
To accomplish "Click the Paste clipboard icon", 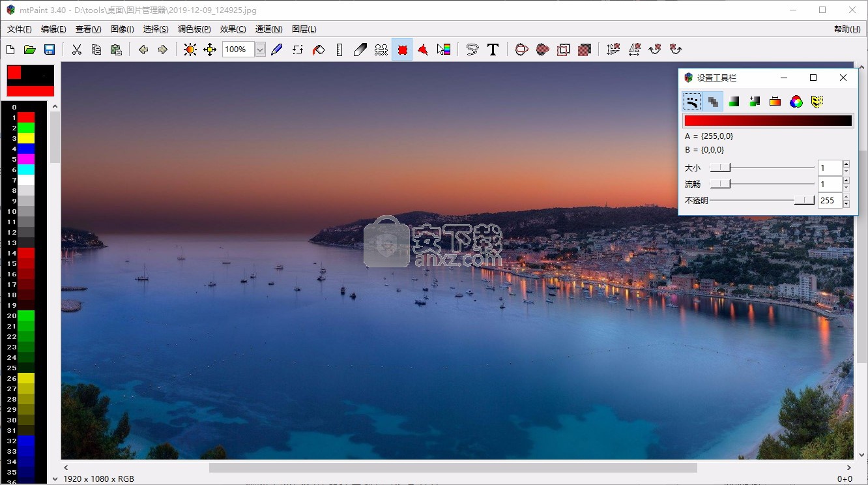I will (x=116, y=50).
